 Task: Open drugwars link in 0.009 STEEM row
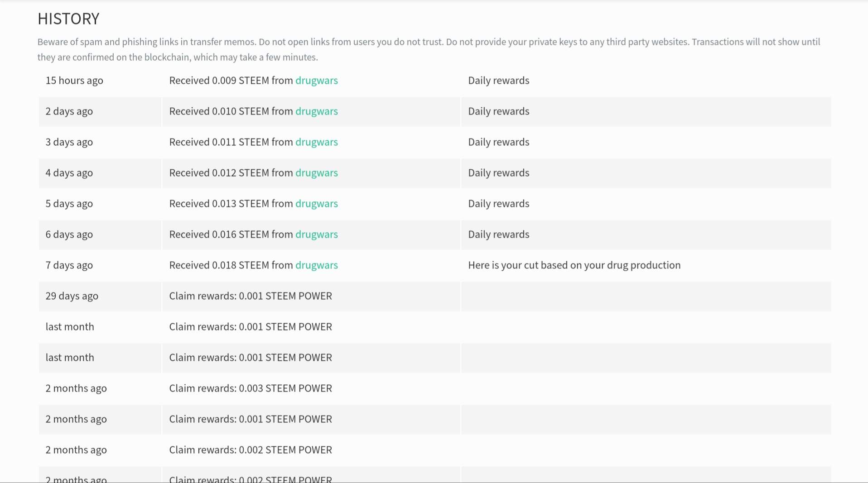(316, 81)
